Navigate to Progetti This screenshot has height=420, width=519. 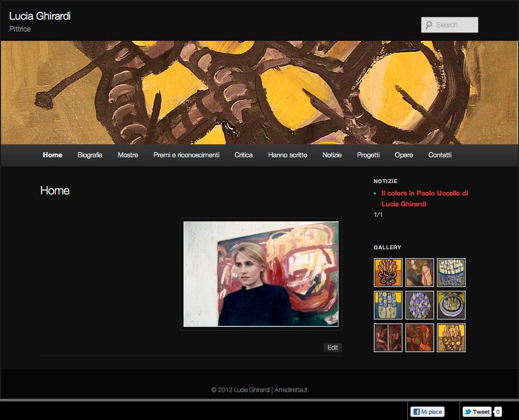pyautogui.click(x=367, y=155)
